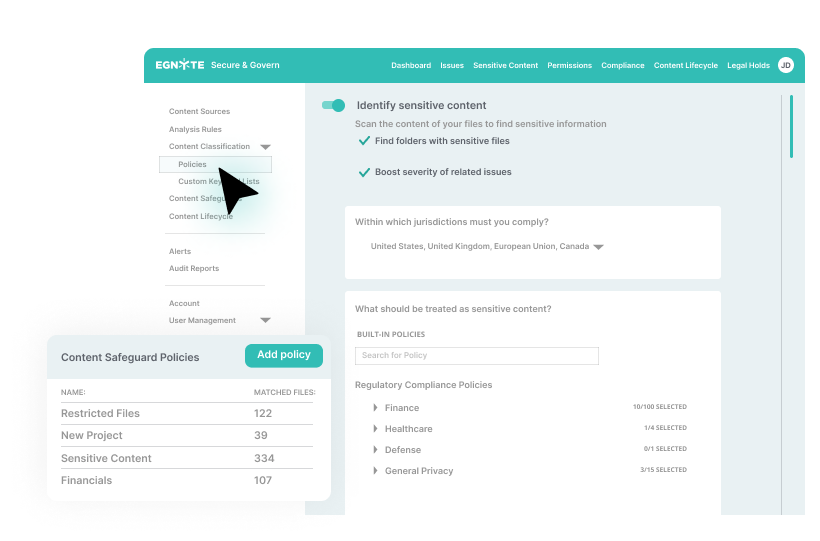820x541 pixels.
Task: Click the Add policy button
Action: (x=284, y=355)
